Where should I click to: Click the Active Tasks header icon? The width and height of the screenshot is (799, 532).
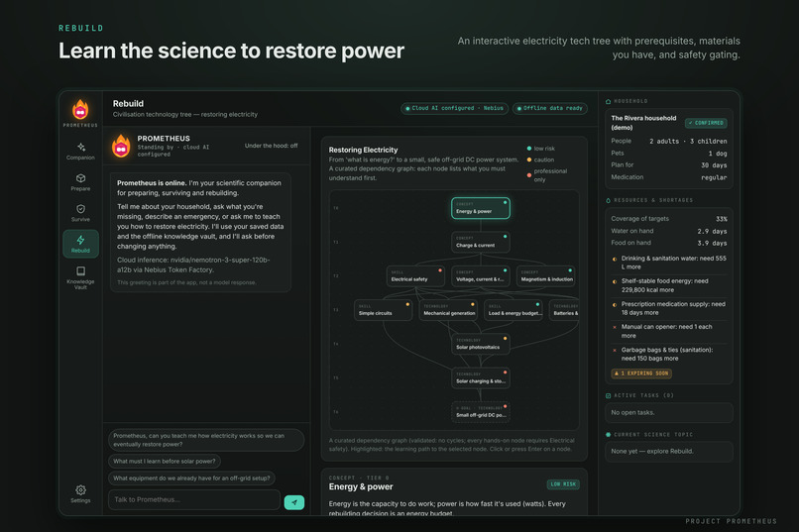[x=608, y=395]
